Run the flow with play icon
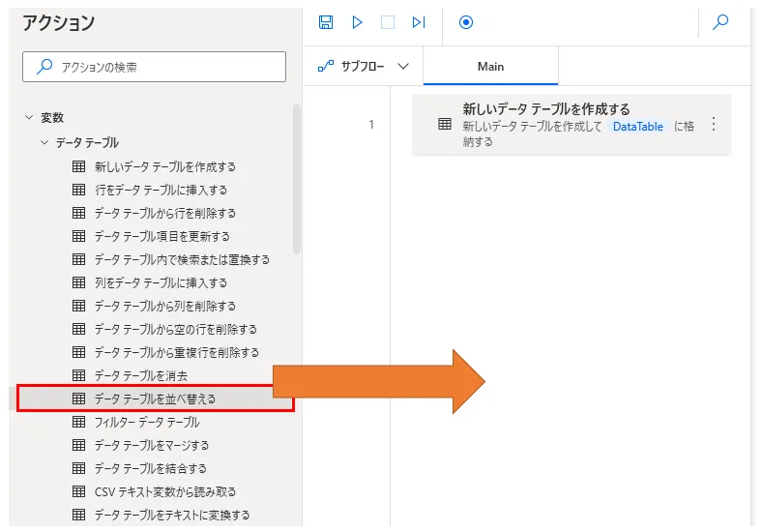 click(x=357, y=22)
